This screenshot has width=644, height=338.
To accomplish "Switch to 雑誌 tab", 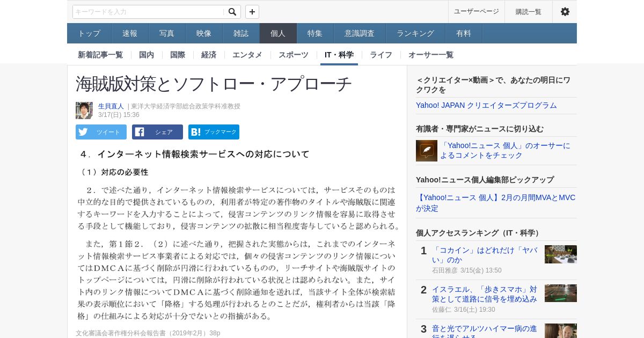I will point(241,33).
